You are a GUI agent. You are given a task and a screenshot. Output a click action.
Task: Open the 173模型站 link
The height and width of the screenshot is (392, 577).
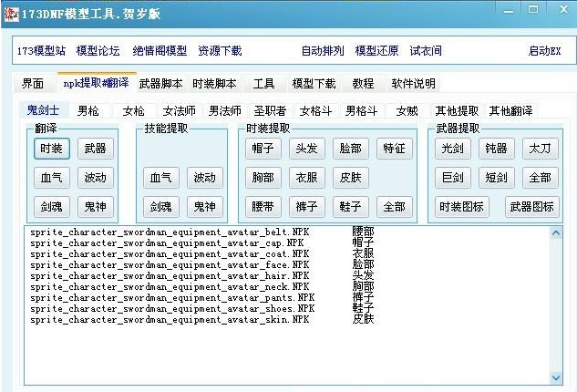point(41,51)
